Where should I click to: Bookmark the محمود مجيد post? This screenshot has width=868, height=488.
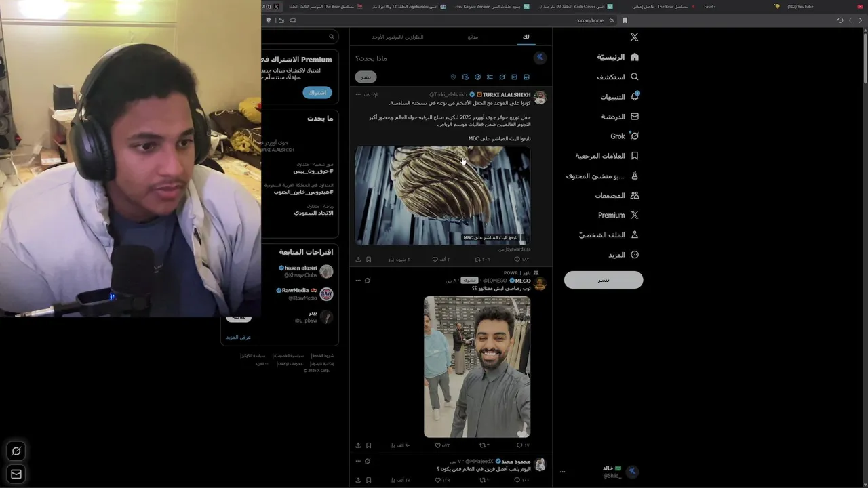[x=368, y=480]
